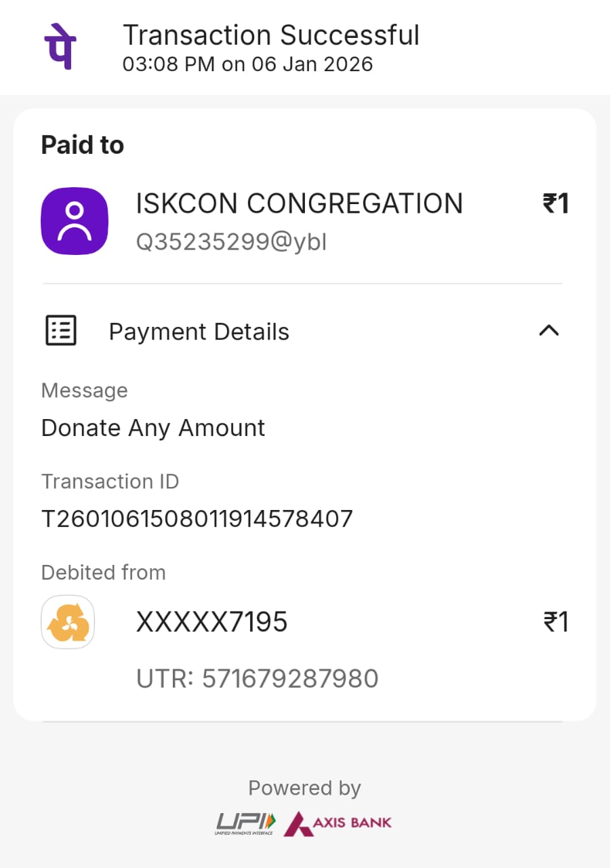Image resolution: width=610 pixels, height=868 pixels.
Task: Tap the Q35235299@ybl UPI ID
Action: click(x=231, y=242)
